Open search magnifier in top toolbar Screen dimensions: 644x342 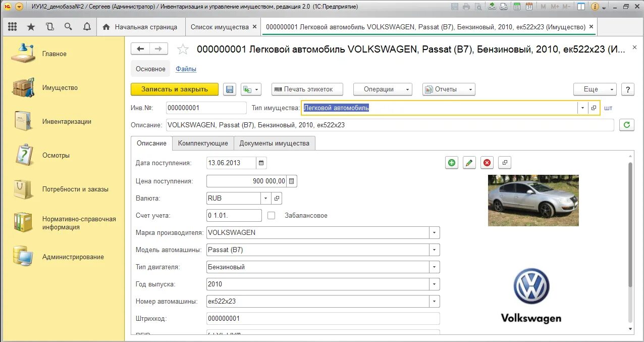[x=68, y=27]
